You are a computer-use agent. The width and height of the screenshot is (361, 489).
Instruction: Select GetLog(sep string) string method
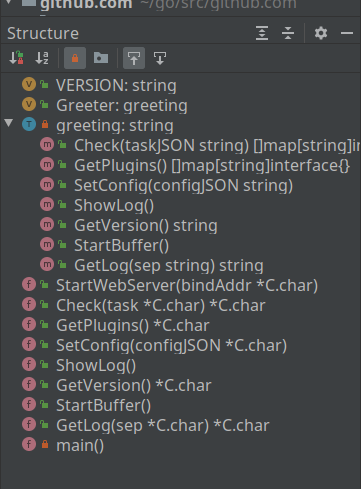click(169, 265)
